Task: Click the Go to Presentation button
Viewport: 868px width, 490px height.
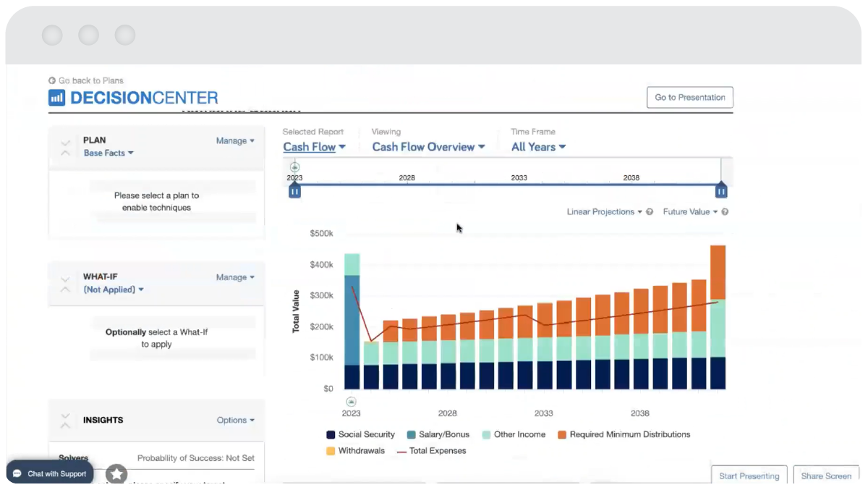Action: coord(689,97)
